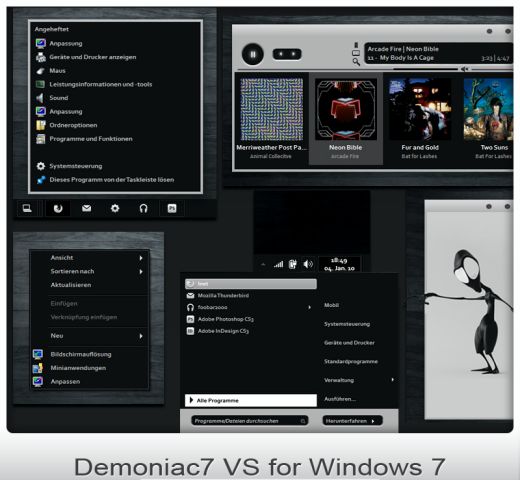
Task: Expand the foobar2000 jump list arrow
Action: pos(309,307)
